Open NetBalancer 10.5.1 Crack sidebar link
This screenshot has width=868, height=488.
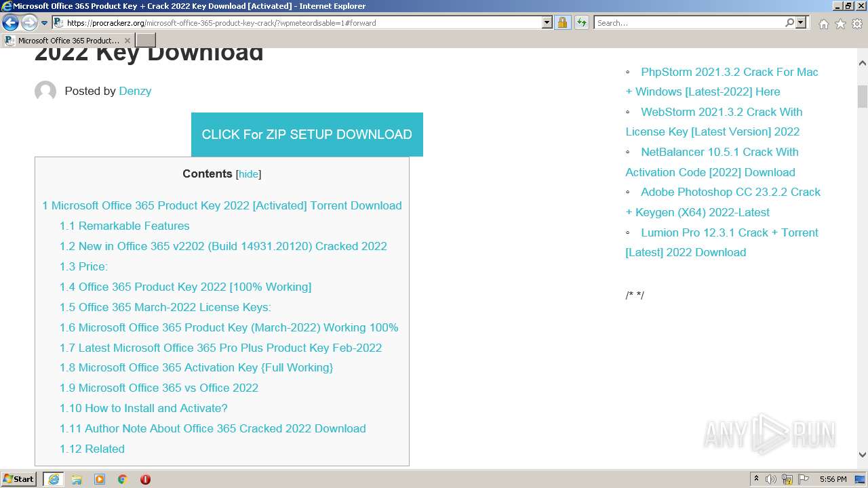point(712,162)
